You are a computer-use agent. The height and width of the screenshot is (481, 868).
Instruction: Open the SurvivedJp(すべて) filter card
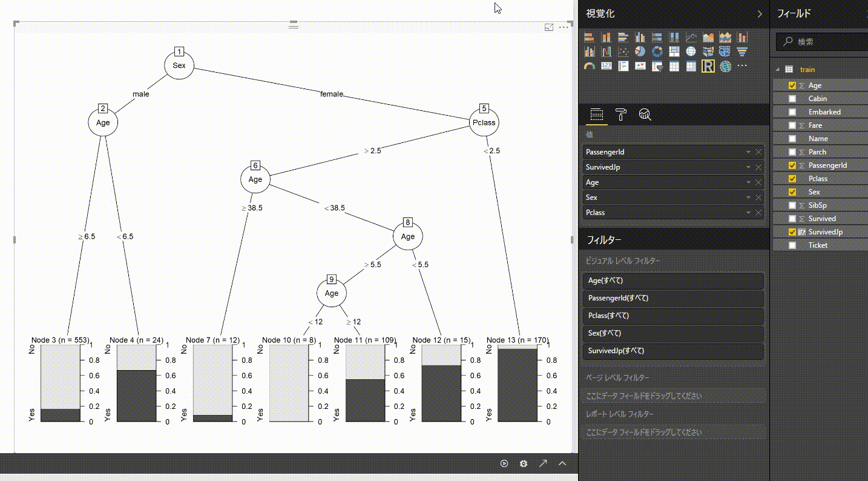[672, 351]
